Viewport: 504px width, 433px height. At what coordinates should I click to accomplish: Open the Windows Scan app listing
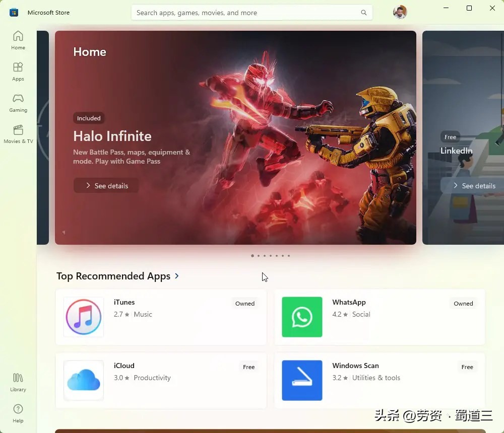tap(302, 381)
